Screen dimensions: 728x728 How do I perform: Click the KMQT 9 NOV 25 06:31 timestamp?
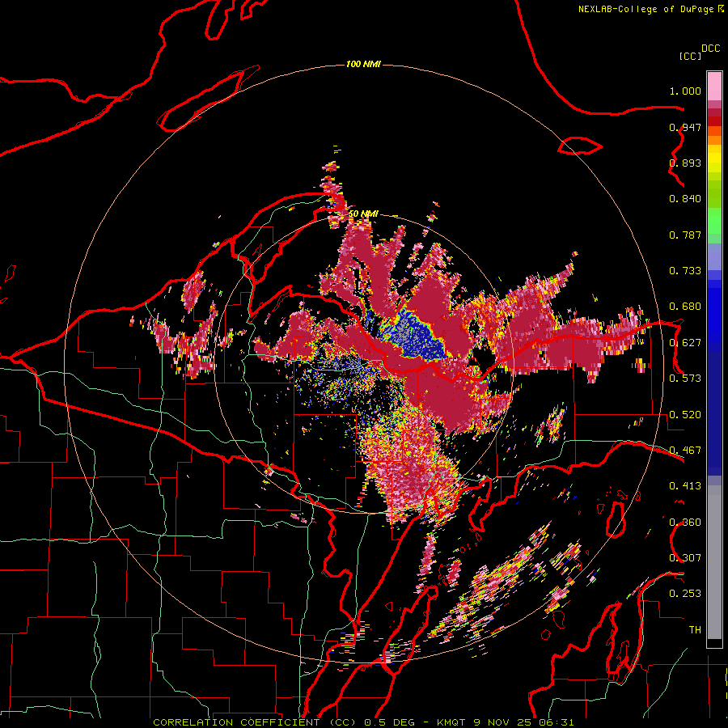pyautogui.click(x=505, y=722)
